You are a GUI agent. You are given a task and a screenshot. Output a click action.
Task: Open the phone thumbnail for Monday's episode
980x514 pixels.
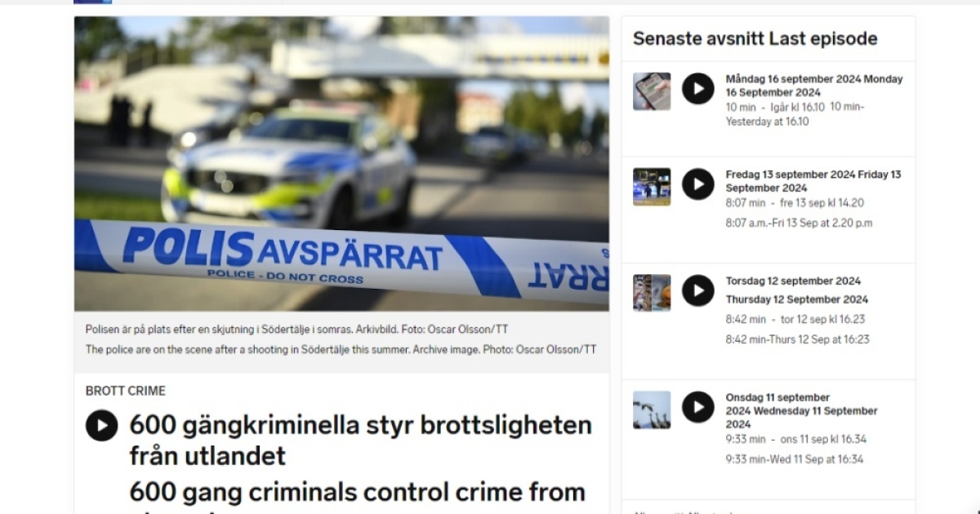(652, 91)
